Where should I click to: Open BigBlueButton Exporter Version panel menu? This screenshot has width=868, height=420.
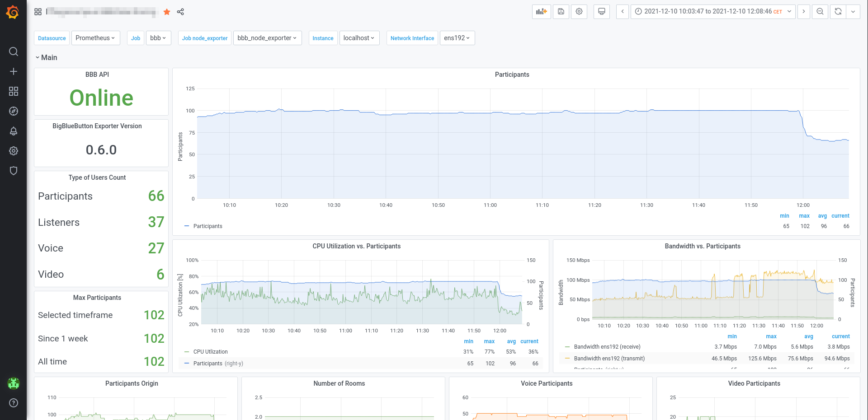coord(97,126)
